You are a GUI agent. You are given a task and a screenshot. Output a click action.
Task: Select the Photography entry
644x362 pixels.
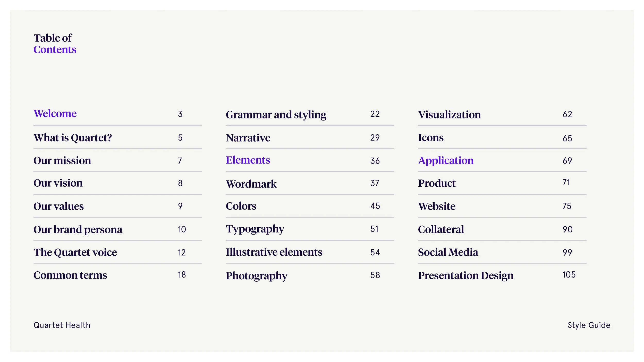pyautogui.click(x=257, y=275)
